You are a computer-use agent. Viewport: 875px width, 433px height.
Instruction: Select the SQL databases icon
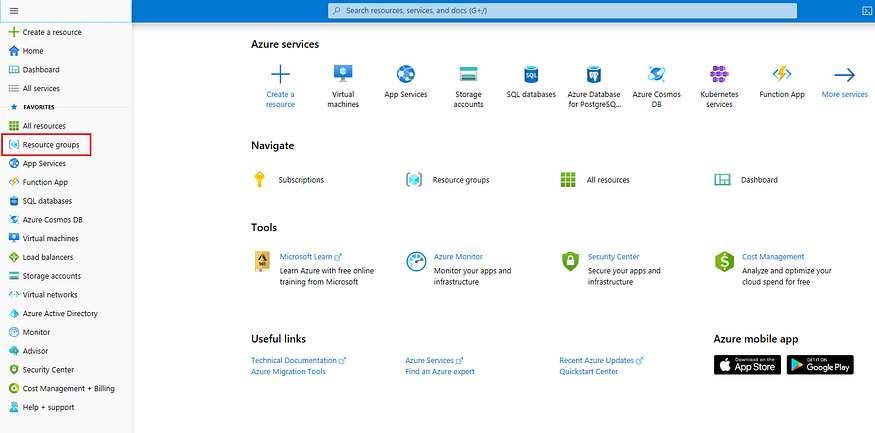pyautogui.click(x=531, y=75)
